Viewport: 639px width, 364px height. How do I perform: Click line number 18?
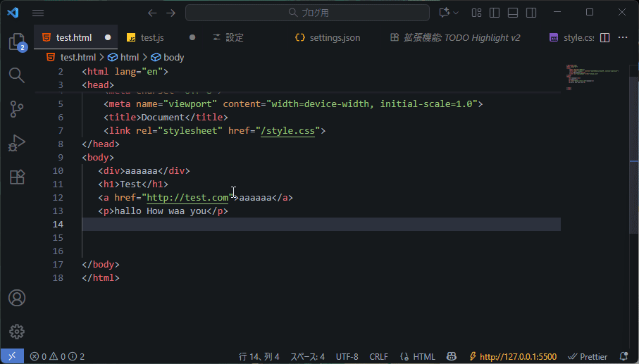click(x=58, y=277)
